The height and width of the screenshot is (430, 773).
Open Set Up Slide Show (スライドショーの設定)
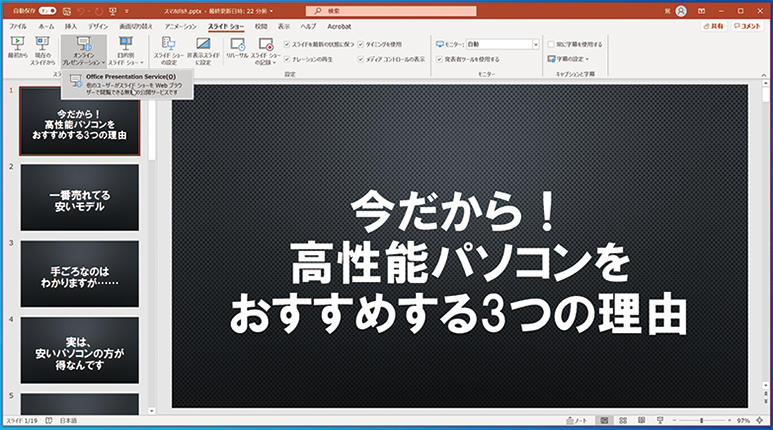tap(169, 51)
